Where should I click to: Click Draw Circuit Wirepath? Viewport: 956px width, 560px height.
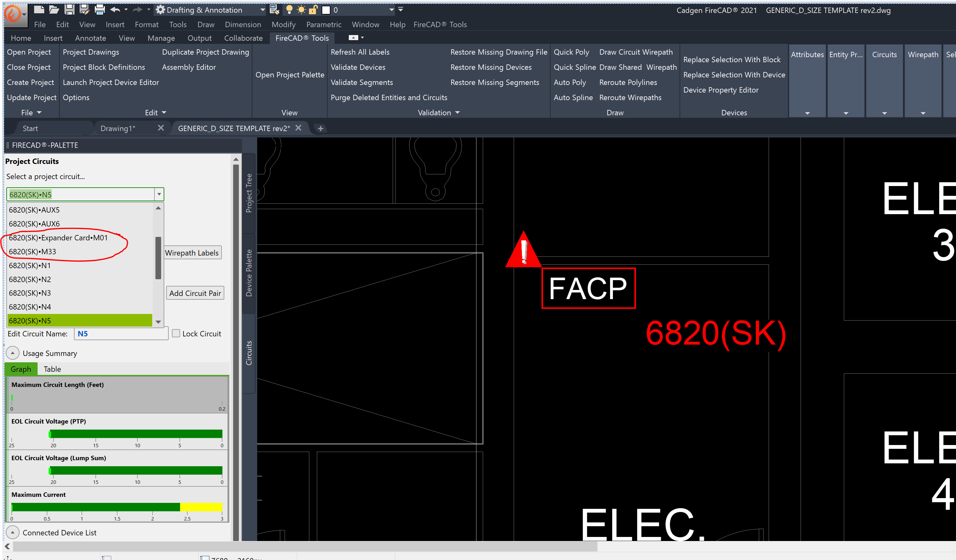point(636,52)
